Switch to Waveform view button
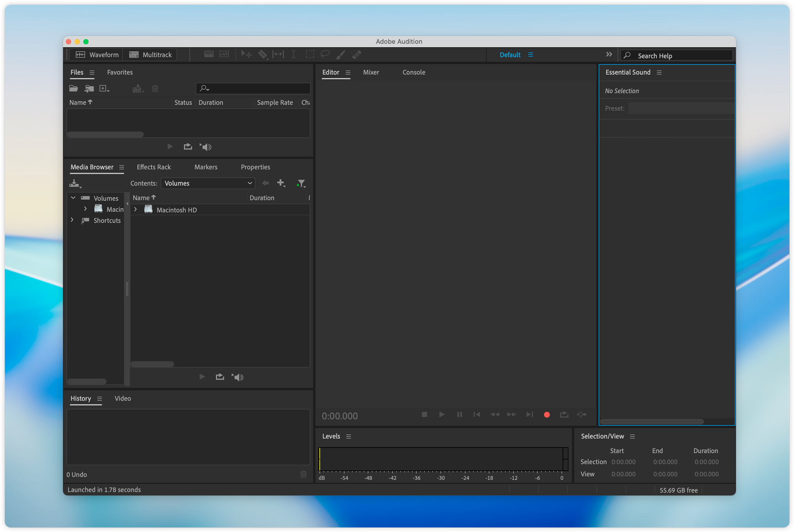Viewport: 794px width, 532px height. 97,55
